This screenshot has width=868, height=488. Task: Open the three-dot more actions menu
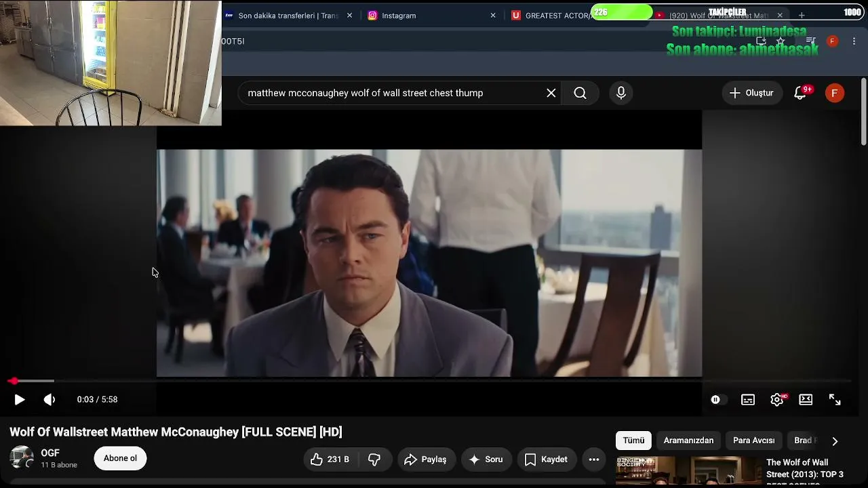tap(594, 460)
